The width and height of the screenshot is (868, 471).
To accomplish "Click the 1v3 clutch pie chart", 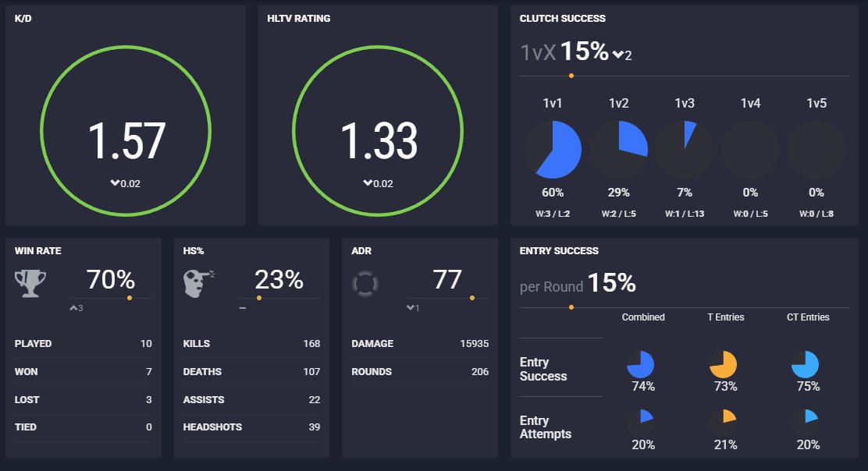I will click(685, 150).
